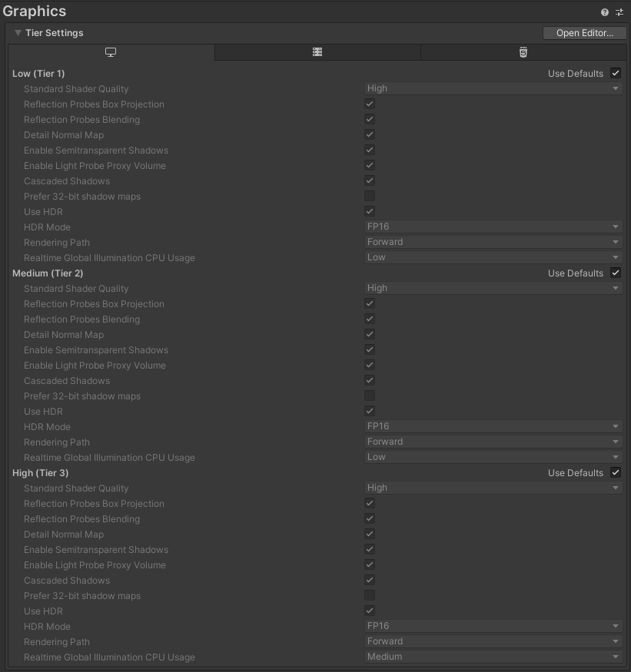
Task: Toggle Use Defaults for Low (Tier 1)
Action: tap(616, 73)
